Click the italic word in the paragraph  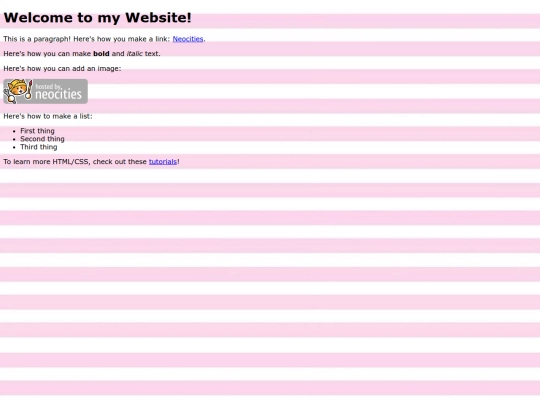134,54
